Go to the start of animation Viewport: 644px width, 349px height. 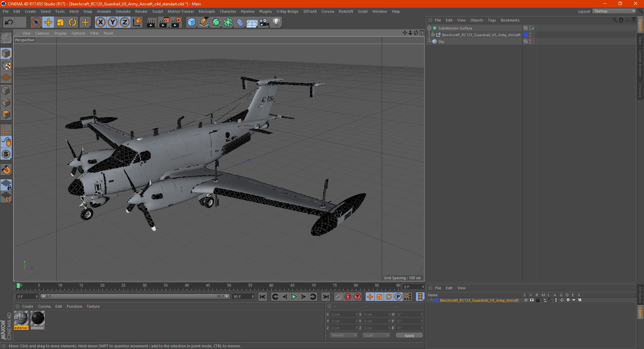(263, 297)
